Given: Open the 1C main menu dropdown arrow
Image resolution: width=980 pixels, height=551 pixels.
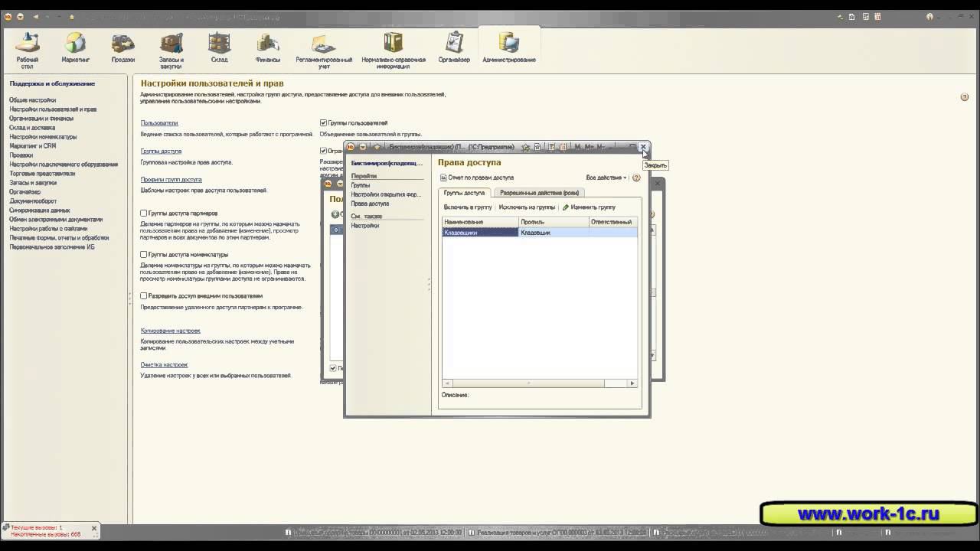Looking at the screenshot, I should tap(21, 16).
